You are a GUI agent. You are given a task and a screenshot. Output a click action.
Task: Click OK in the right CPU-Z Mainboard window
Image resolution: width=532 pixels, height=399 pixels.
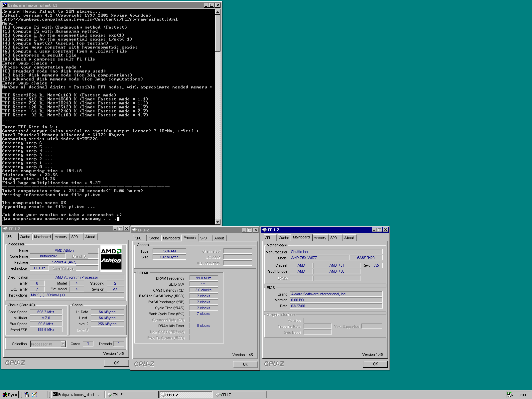click(375, 364)
